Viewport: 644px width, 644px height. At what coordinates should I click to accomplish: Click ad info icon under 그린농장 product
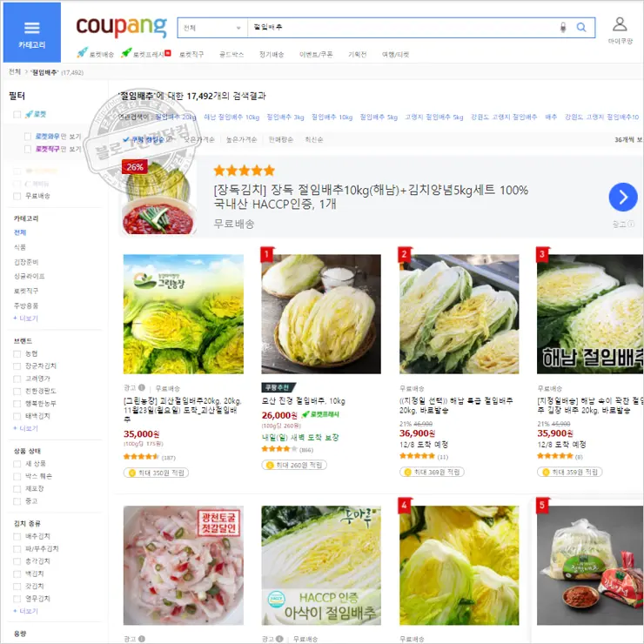(142, 388)
